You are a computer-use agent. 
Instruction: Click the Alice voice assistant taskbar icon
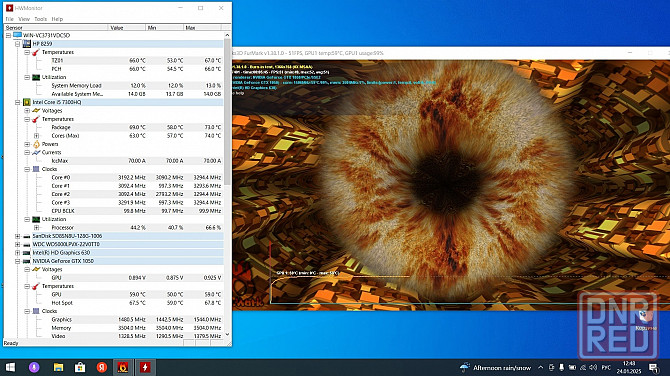click(34, 367)
